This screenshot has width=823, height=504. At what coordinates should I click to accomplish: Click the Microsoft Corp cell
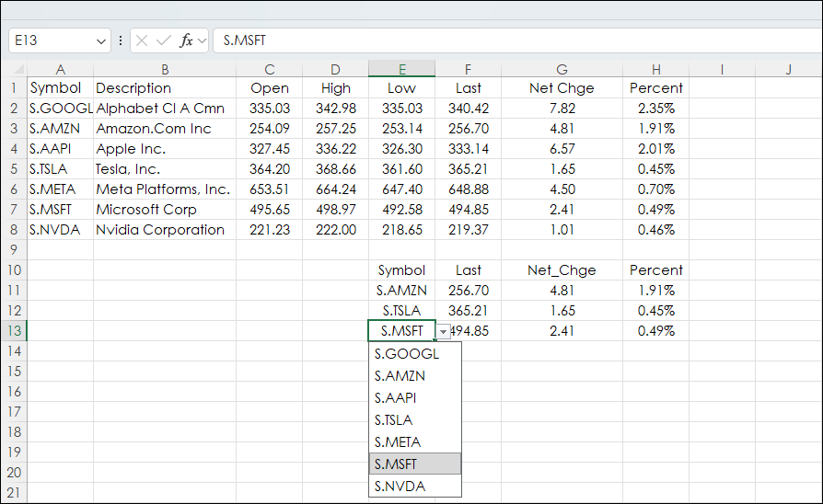[x=165, y=210]
